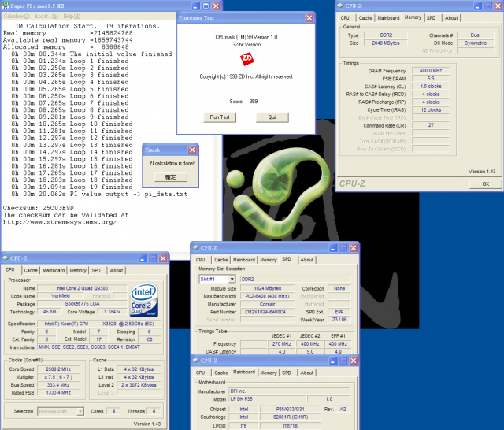The height and width of the screenshot is (430, 504).
Task: Click the DFI Inc. manufacturer value
Action: tap(289, 391)
